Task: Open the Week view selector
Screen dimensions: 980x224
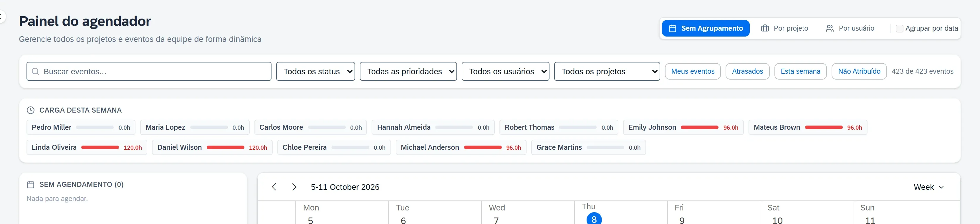Action: (929, 187)
